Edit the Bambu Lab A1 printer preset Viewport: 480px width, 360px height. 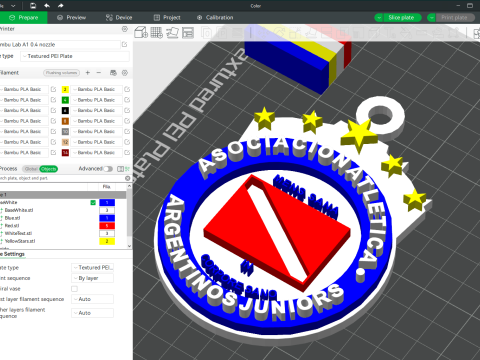point(124,44)
